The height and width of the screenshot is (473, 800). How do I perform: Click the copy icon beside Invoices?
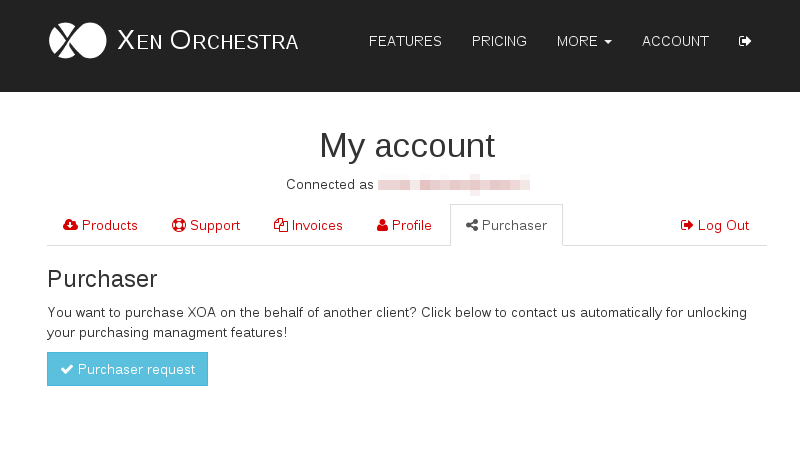tap(281, 225)
